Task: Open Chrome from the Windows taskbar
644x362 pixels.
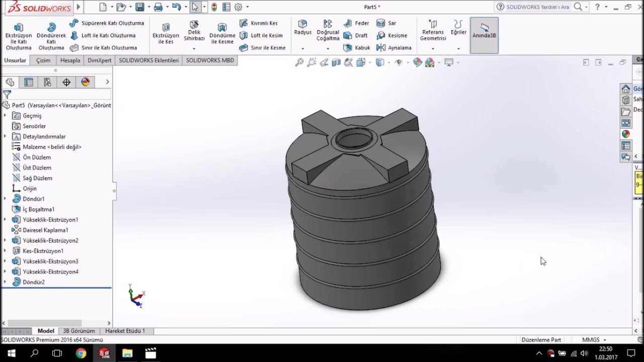Action: click(81, 353)
